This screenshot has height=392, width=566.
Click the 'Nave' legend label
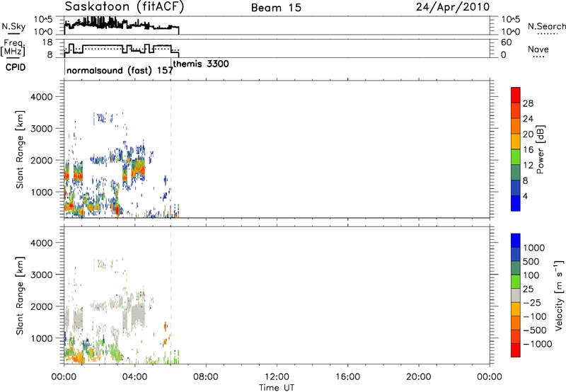point(538,49)
